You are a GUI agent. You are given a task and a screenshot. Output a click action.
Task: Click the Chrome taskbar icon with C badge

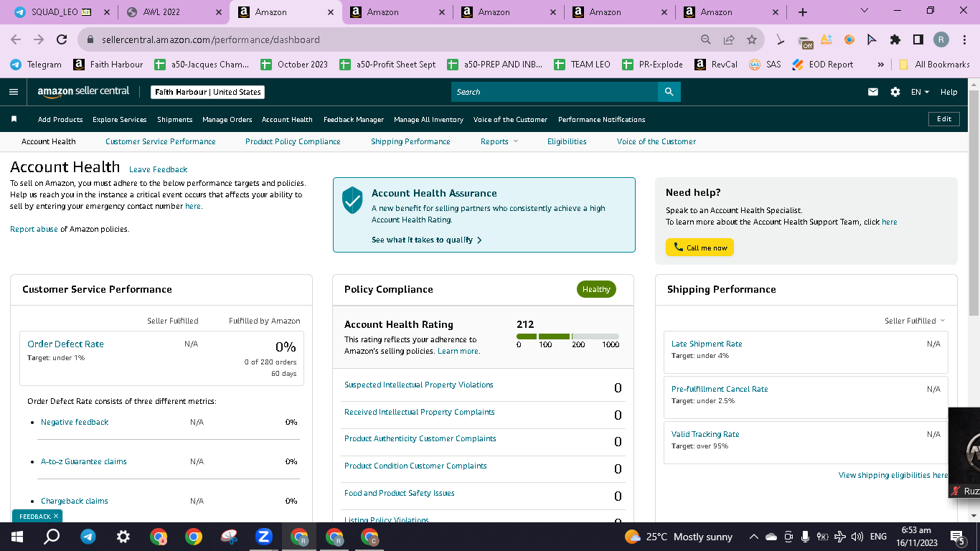tap(369, 537)
